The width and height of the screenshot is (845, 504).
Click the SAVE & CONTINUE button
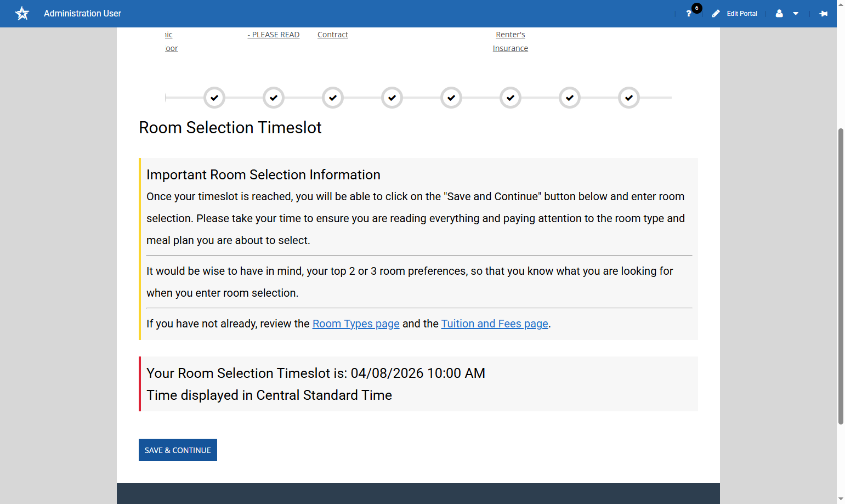pos(178,450)
